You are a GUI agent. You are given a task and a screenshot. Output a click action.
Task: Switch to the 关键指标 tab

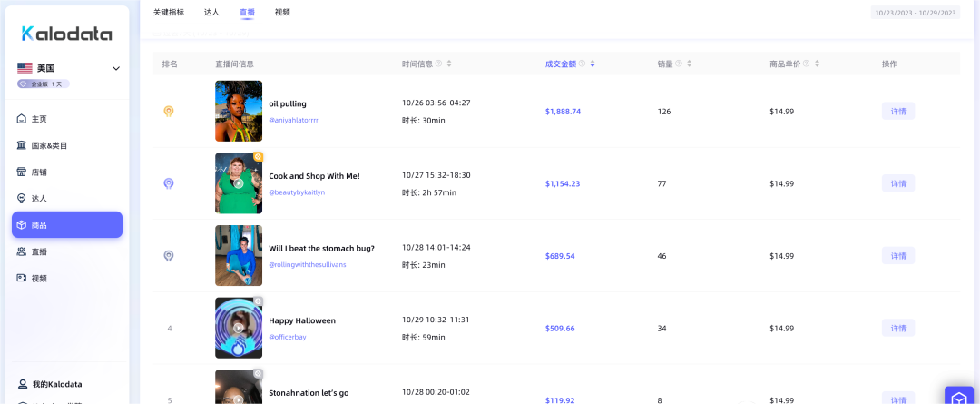click(168, 13)
